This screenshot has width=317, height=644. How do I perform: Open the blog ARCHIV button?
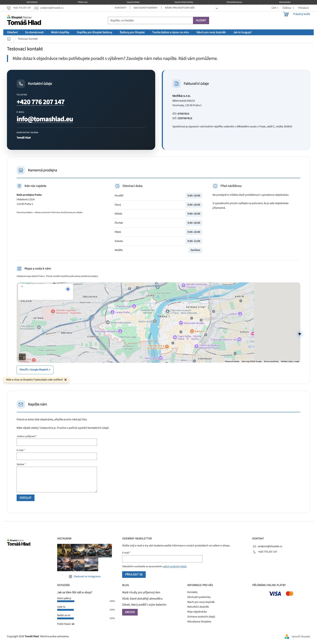tap(130, 612)
